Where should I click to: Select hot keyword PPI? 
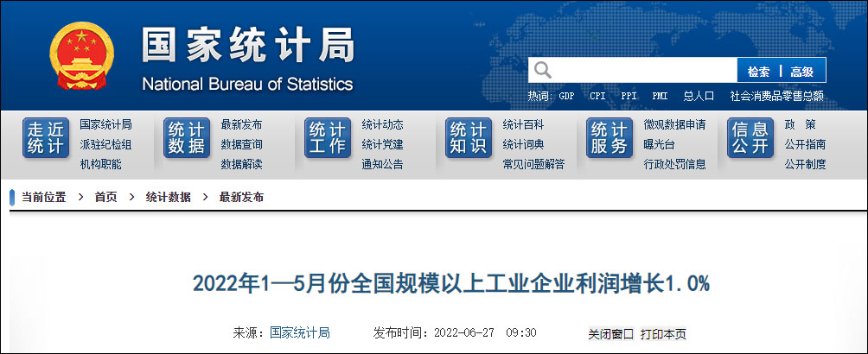(629, 96)
